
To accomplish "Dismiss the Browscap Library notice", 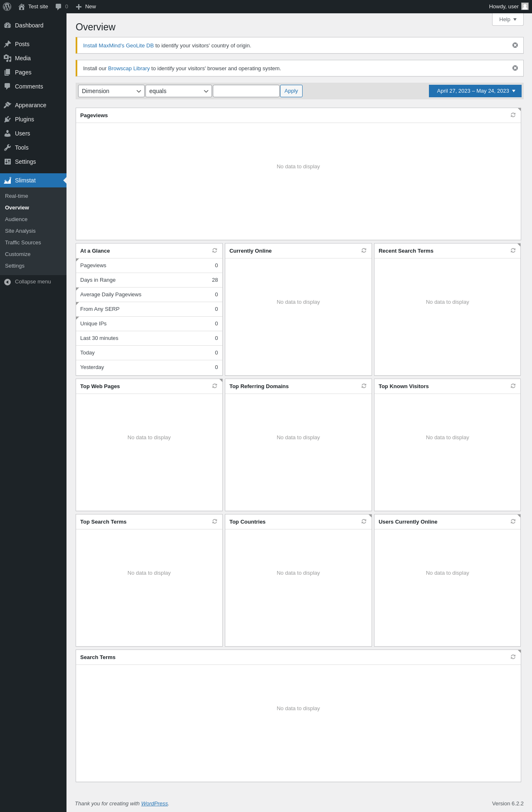I will point(515,68).
